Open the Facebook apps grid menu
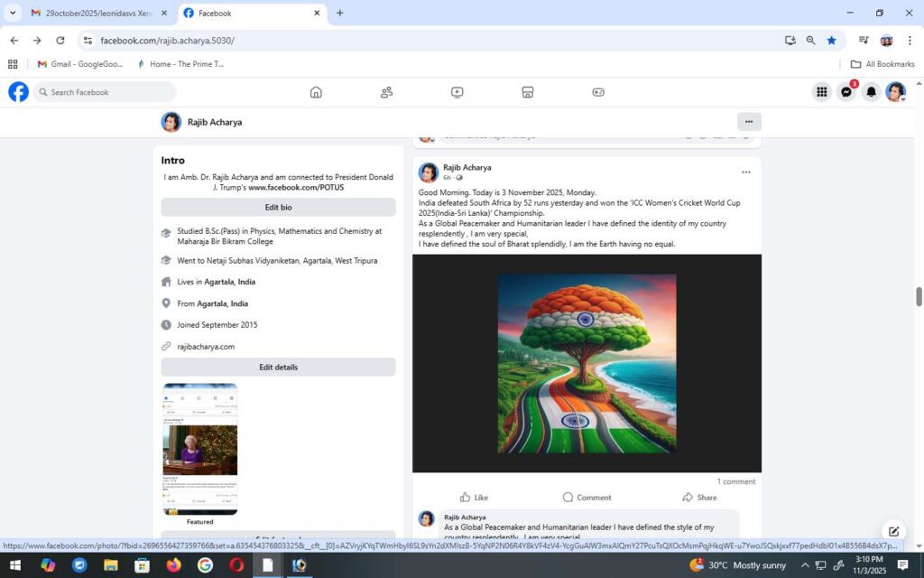 pos(822,92)
